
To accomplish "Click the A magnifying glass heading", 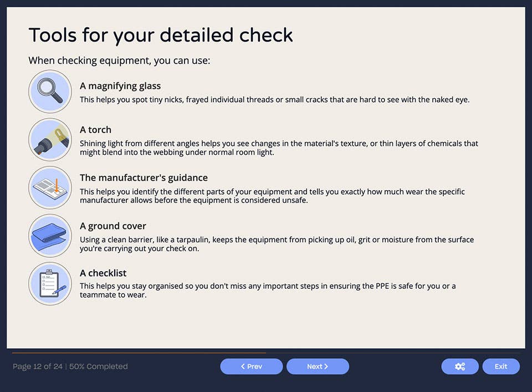I will tap(120, 86).
